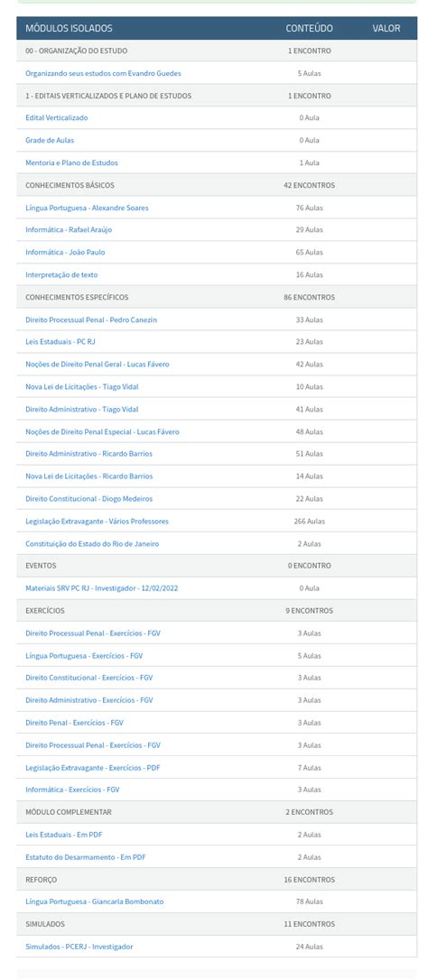
Task: Open Direito Administrativo - Ricardo Barrios
Action: click(88, 454)
